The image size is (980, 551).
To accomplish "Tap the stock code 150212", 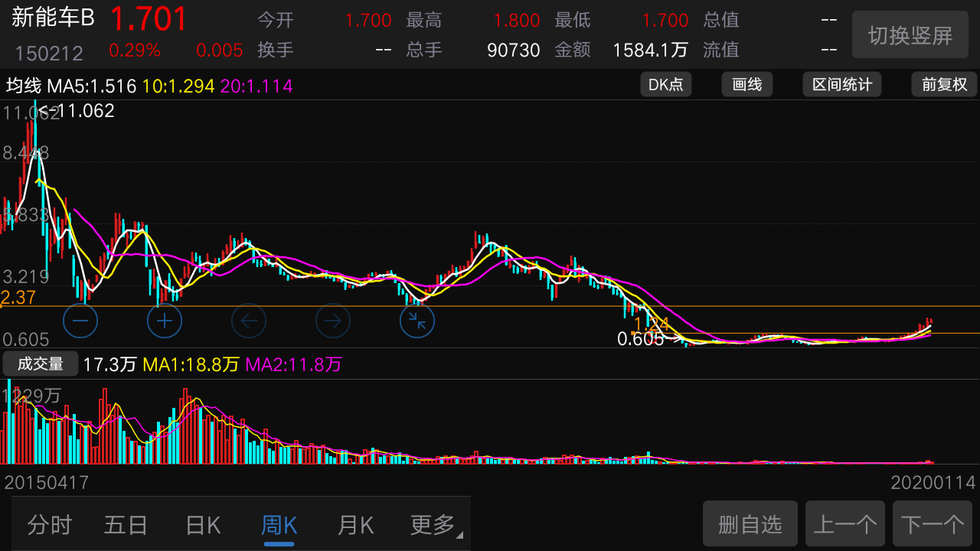I will click(x=49, y=53).
